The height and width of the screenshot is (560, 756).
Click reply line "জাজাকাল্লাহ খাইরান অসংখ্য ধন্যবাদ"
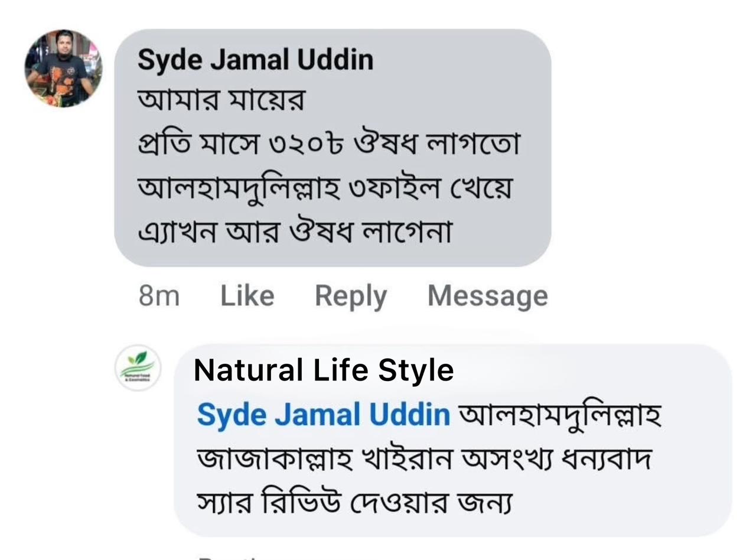coord(423,459)
